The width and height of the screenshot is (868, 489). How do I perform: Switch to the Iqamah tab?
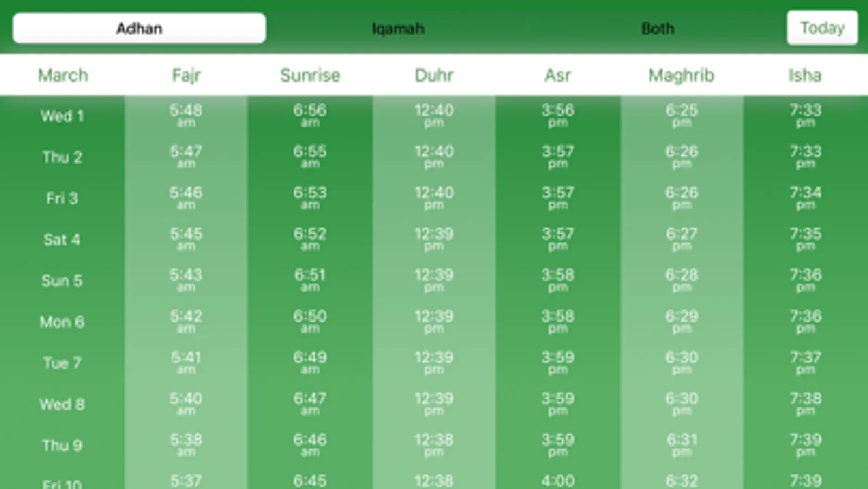point(398,28)
